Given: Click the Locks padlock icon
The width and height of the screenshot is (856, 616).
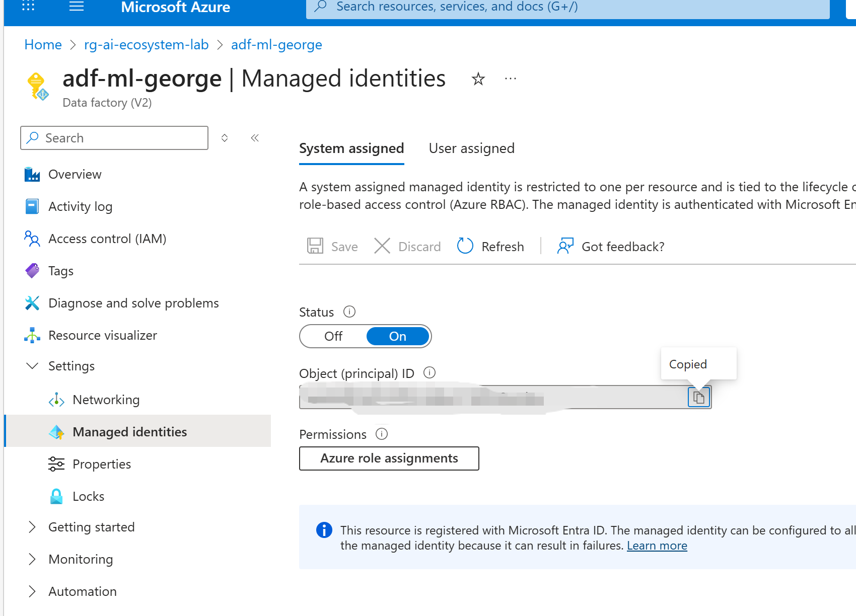Looking at the screenshot, I should (x=56, y=496).
